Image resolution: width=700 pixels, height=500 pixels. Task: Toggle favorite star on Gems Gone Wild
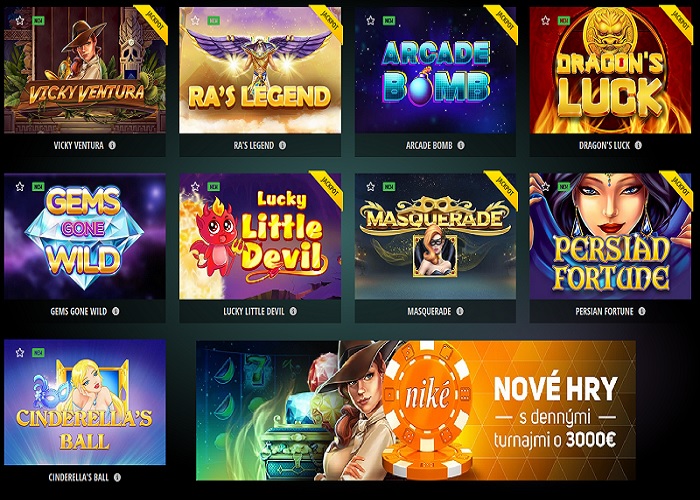[x=20, y=187]
